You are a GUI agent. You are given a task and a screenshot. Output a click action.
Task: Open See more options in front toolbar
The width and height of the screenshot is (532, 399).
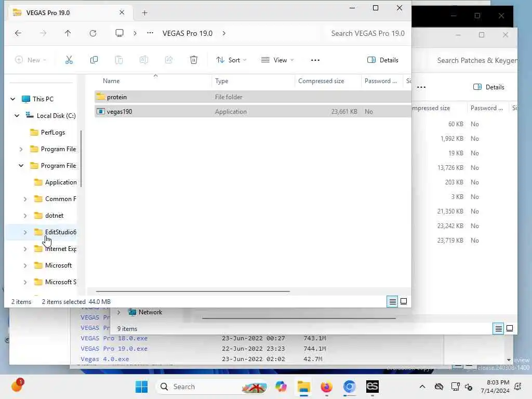coord(315,60)
